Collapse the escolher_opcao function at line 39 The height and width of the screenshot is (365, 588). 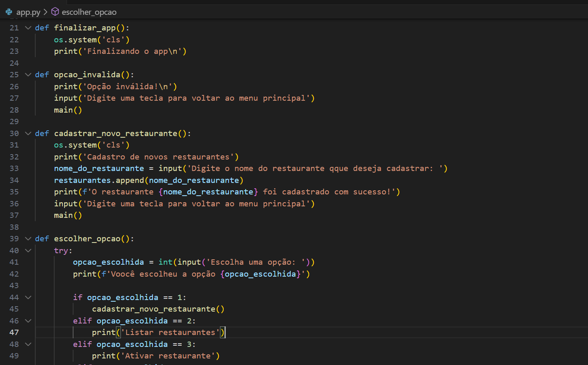[28, 238]
